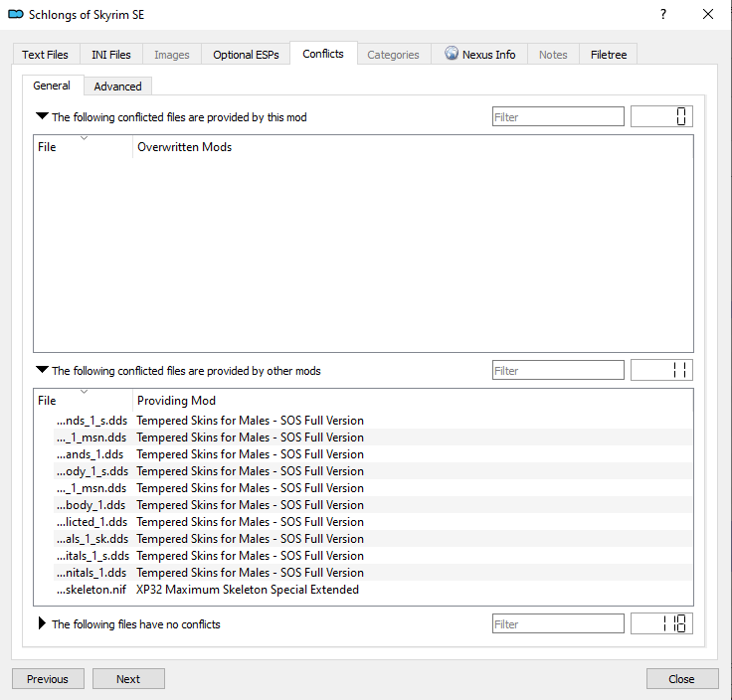Open the Nexus Info tab
This screenshot has height=700, width=732.
tap(480, 55)
